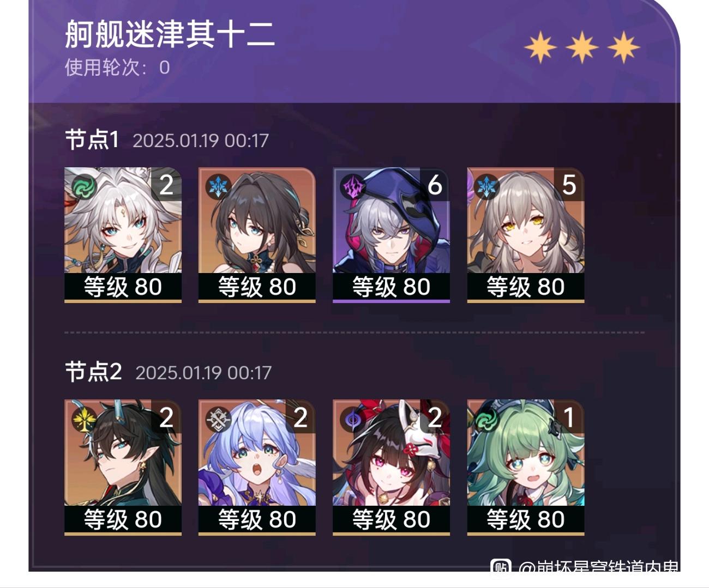Screen dimensions: 709x588
Task: Click the eidolon number 5 badge
Action: [569, 185]
